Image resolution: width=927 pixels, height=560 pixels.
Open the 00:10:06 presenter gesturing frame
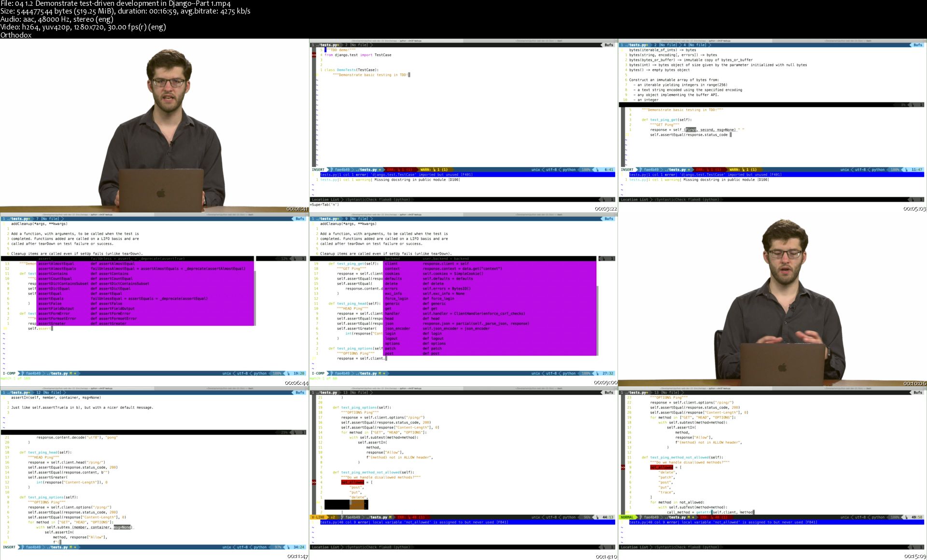point(772,299)
